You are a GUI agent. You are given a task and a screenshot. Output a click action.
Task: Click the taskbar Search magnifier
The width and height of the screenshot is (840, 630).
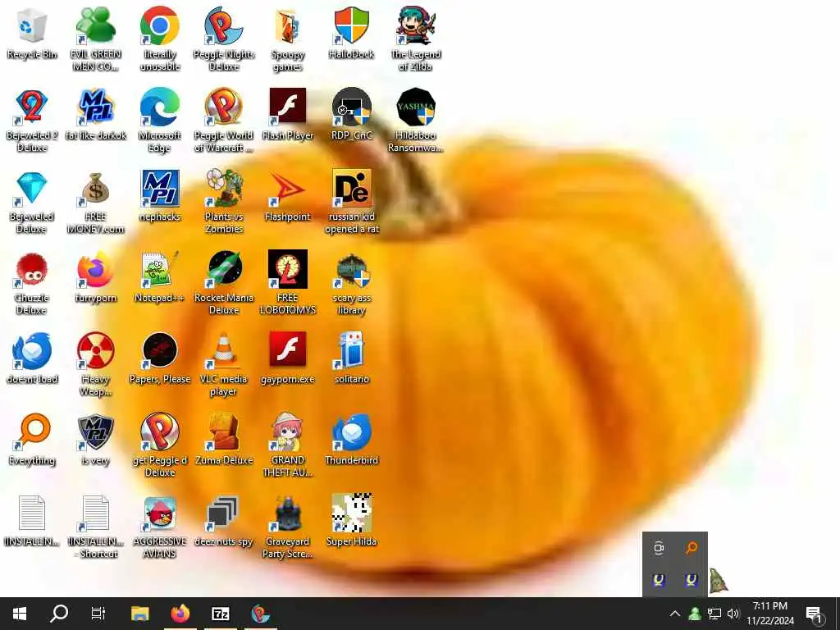coord(59,614)
